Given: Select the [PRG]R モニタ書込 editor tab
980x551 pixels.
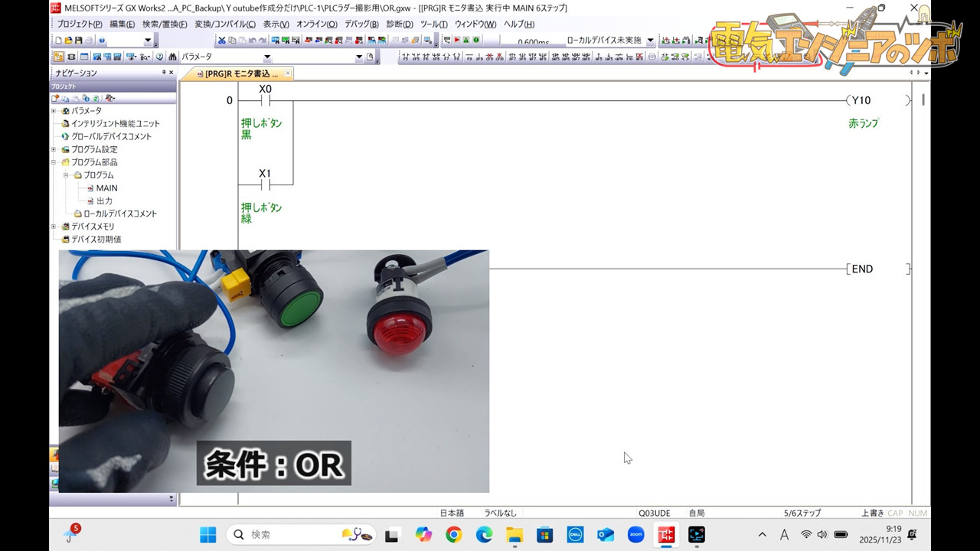Looking at the screenshot, I should 237,73.
